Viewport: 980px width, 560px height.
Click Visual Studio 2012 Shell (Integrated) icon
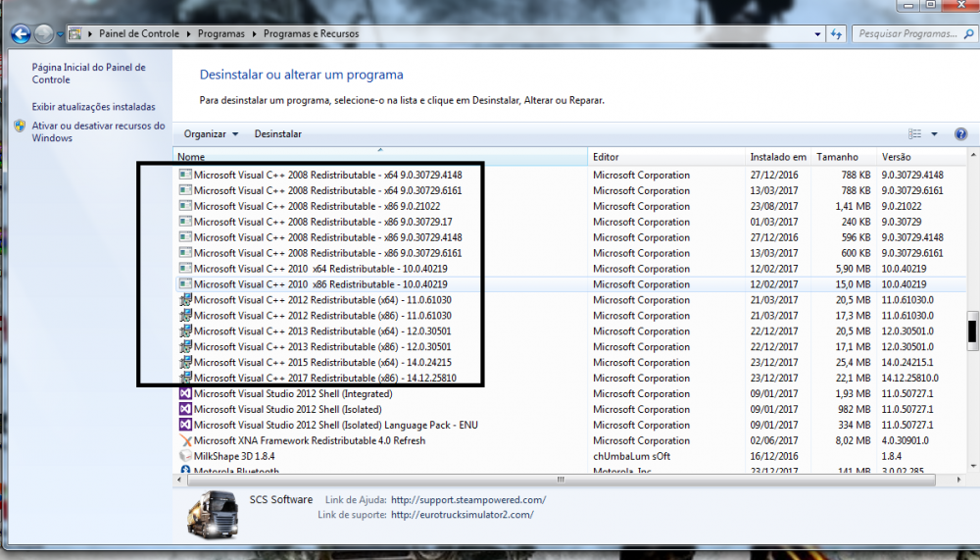point(185,393)
